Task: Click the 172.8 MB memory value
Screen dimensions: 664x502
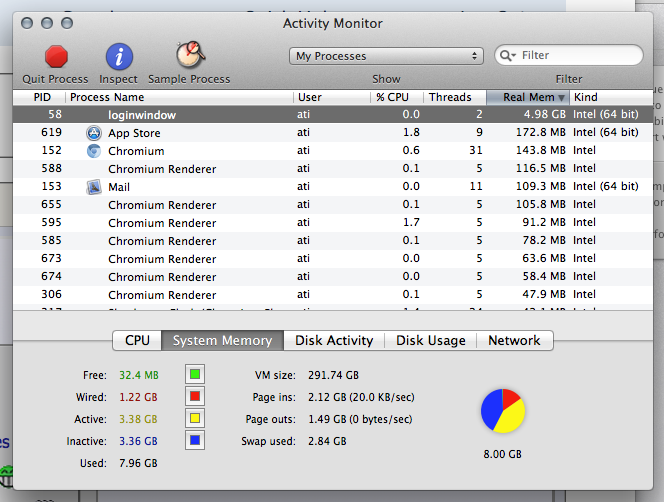Action: tap(541, 132)
